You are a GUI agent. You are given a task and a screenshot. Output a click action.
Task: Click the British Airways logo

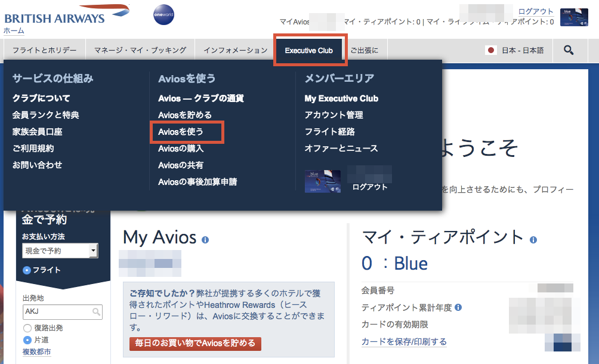(67, 15)
